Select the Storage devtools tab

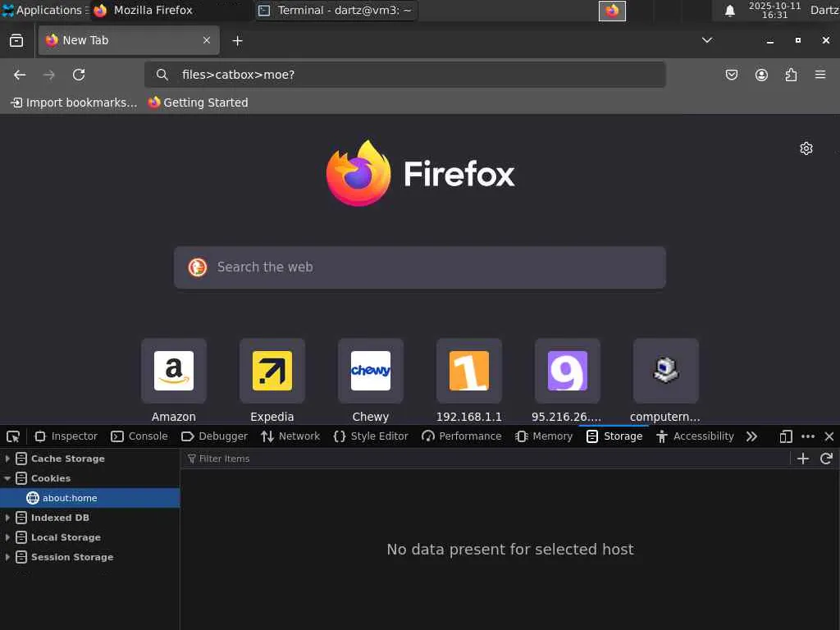(614, 436)
